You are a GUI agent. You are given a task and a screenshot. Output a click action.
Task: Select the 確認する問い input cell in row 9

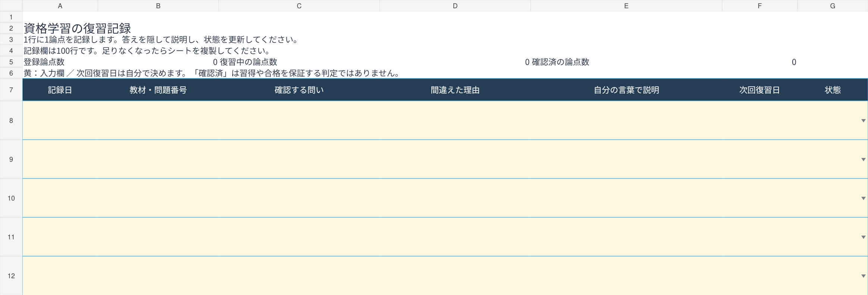tap(299, 159)
